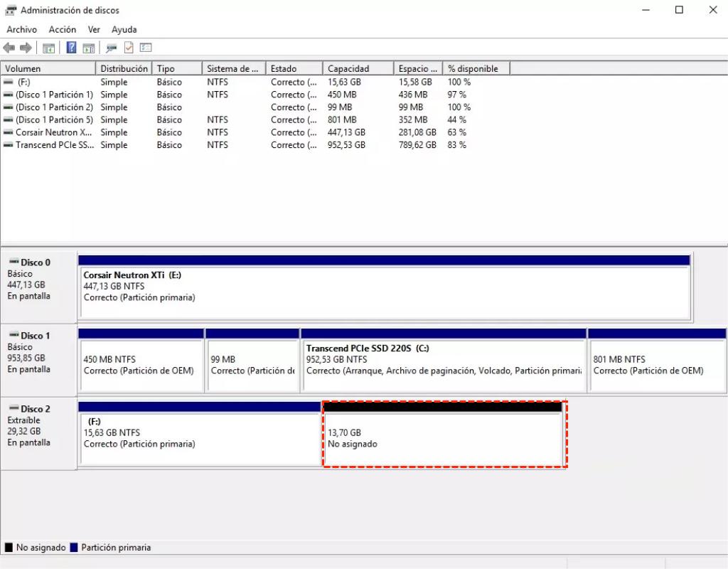Open the Archivo menu
Screen dimensions: 728x569
(x=22, y=29)
